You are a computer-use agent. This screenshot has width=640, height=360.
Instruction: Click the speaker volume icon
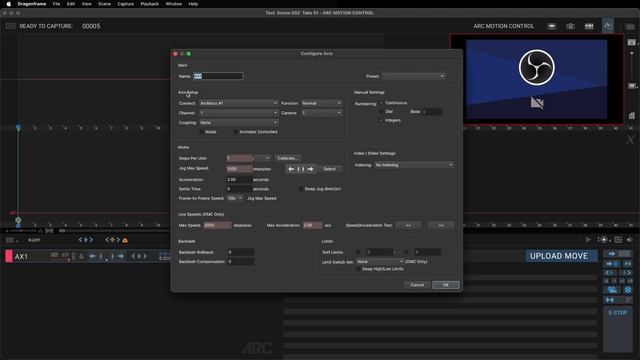pyautogui.click(x=630, y=240)
